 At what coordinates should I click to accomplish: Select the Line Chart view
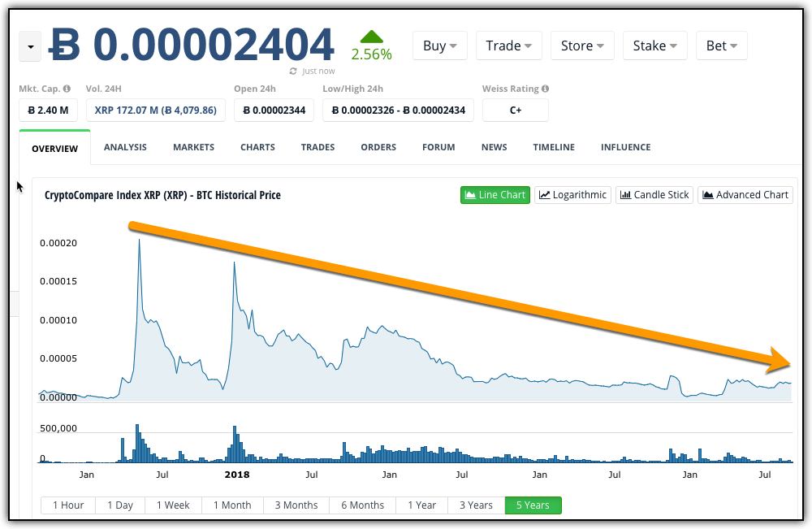coord(495,195)
